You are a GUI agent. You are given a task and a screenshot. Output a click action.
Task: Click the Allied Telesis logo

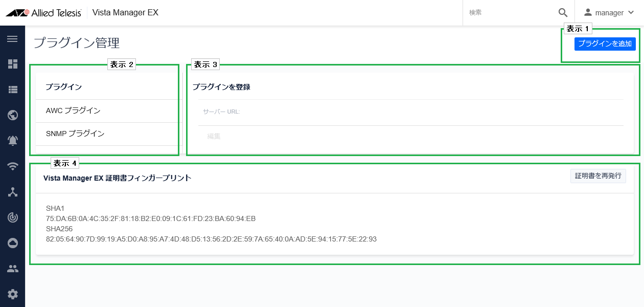coord(43,13)
